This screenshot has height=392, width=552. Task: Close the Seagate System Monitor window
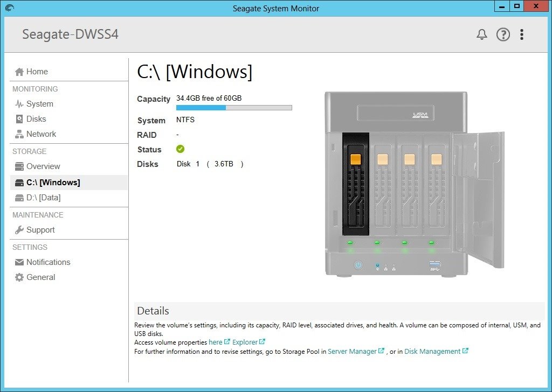pos(536,6)
